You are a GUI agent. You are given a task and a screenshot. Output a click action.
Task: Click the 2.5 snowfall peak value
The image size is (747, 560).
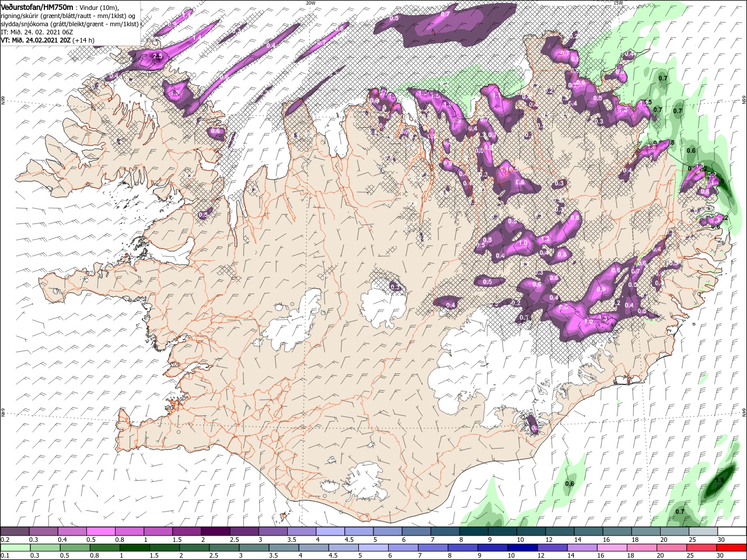(157, 56)
